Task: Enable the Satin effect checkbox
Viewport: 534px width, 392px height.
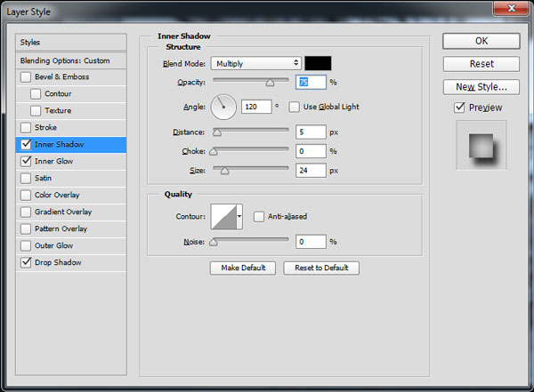Action: (26, 178)
